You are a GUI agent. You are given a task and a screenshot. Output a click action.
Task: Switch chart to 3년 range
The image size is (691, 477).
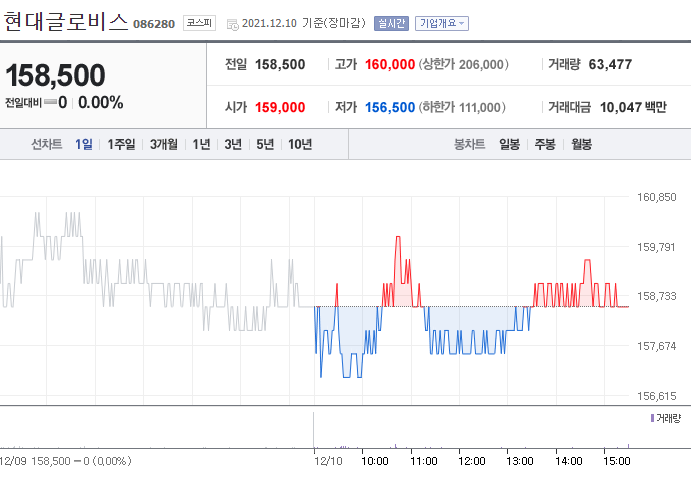point(233,144)
